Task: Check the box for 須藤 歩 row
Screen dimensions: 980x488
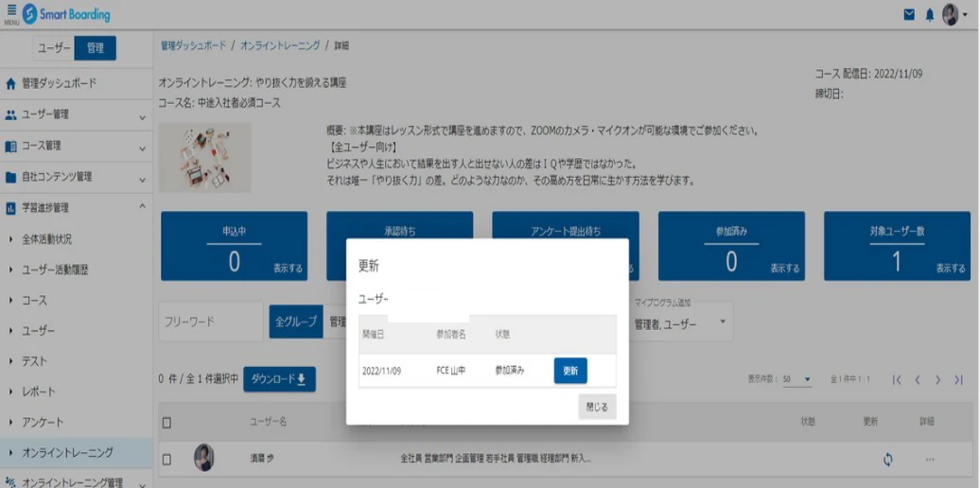Action: (x=166, y=460)
